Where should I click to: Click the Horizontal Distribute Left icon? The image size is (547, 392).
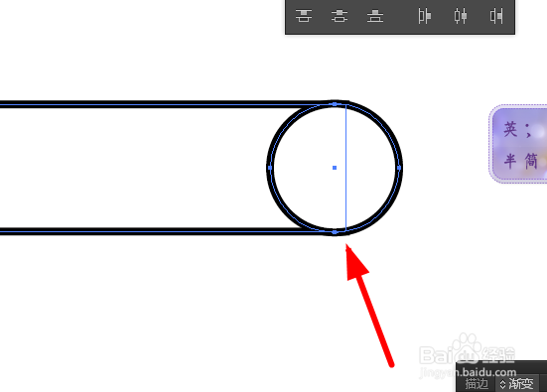point(425,16)
